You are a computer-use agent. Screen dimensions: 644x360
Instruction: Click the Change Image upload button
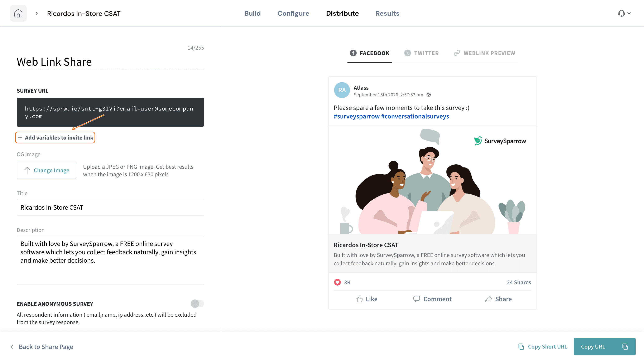tap(47, 170)
